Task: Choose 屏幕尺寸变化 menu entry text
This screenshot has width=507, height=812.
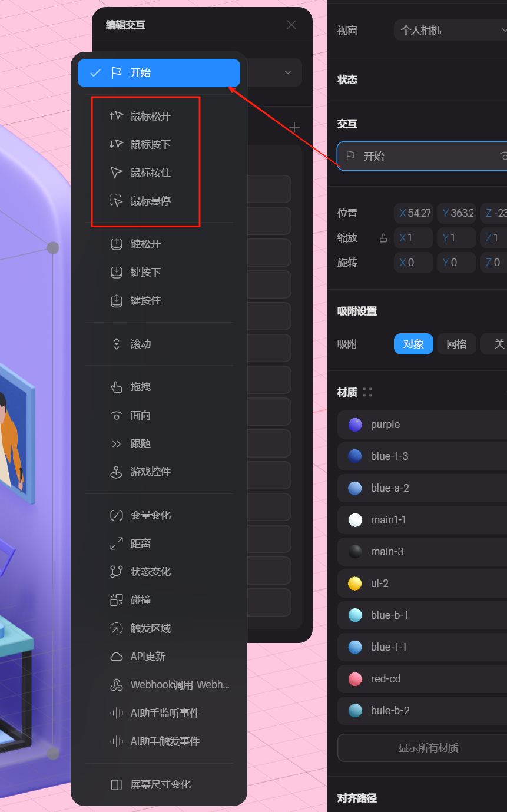Action: 161,784
